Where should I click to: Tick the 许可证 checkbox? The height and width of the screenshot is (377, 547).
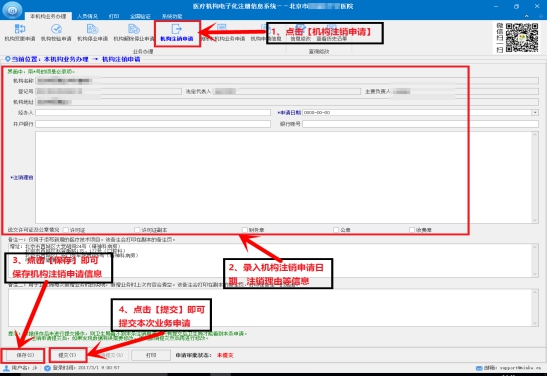point(66,230)
